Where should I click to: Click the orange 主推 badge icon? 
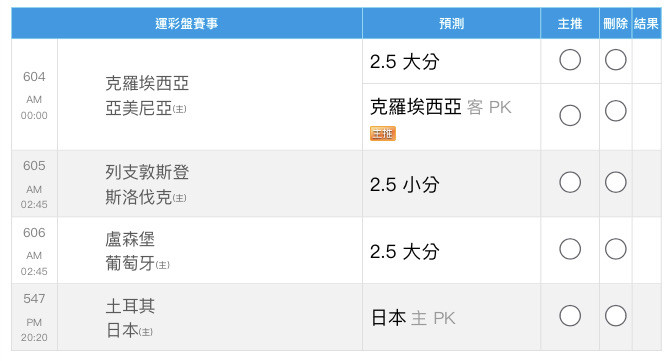point(383,133)
